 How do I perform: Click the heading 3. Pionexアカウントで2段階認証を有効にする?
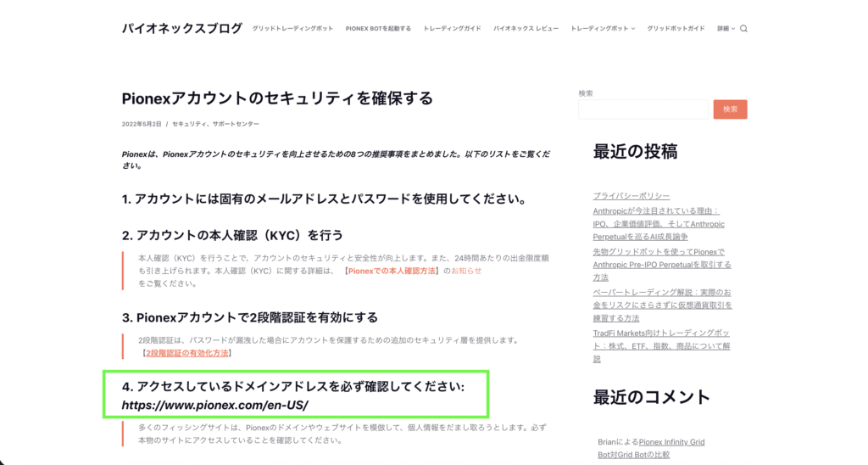click(250, 317)
